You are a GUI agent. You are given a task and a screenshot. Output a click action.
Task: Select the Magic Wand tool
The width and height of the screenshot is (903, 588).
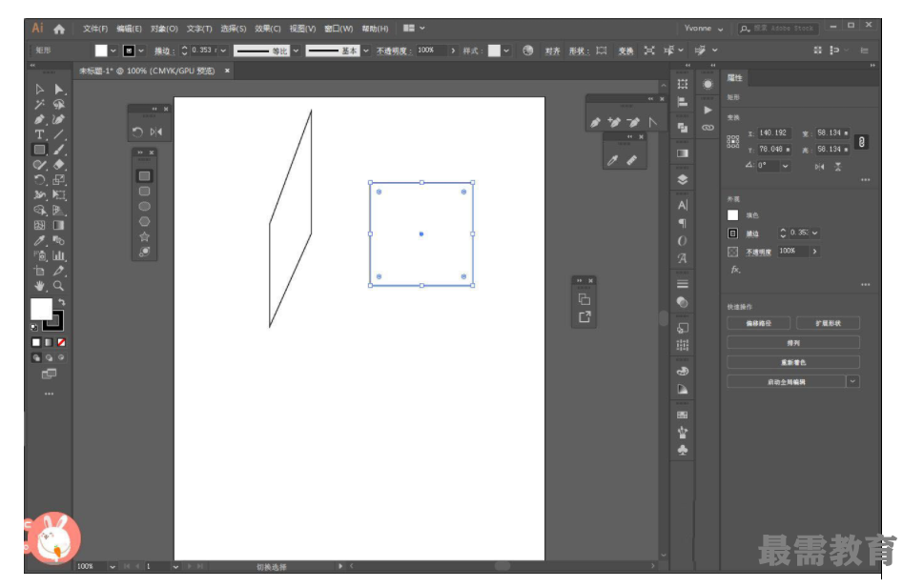pos(39,104)
